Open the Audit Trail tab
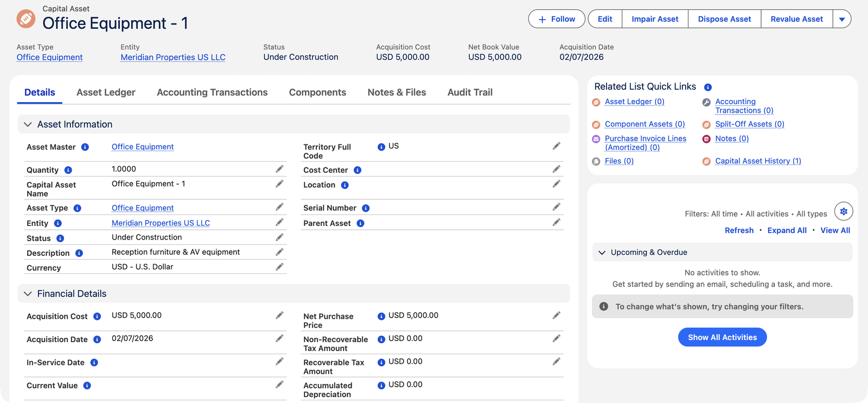Viewport: 868px width, 403px height. [x=470, y=92]
